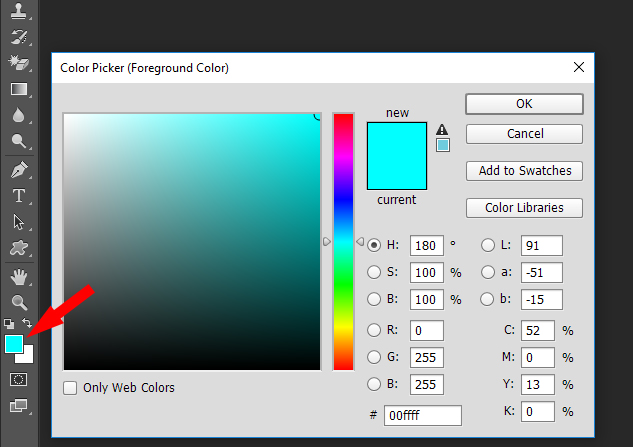The image size is (633, 447).
Task: Select the Pen tool
Action: tap(18, 169)
